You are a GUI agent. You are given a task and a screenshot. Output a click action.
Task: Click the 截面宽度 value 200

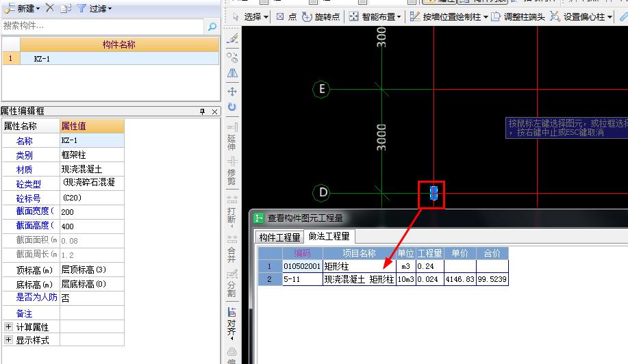[92, 211]
